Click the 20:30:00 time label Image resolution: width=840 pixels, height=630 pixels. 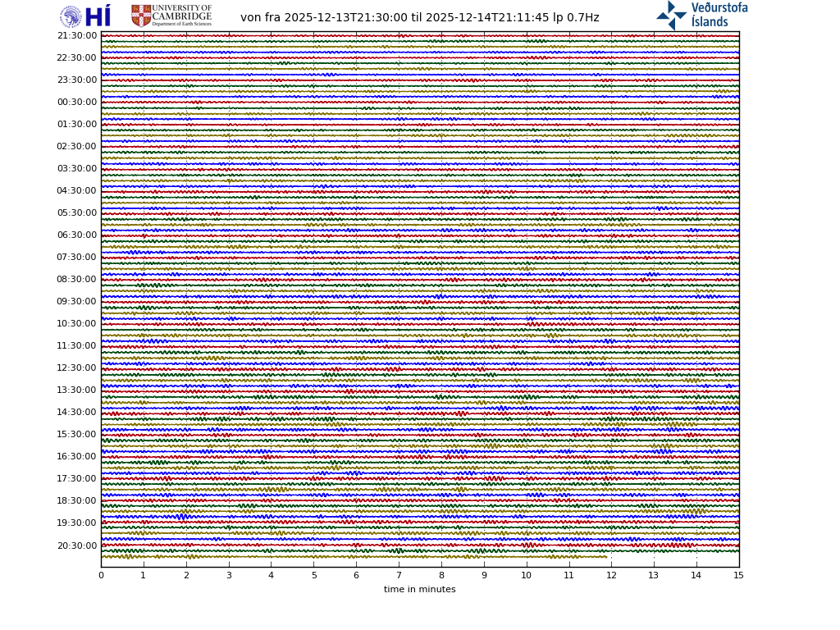pyautogui.click(x=77, y=546)
